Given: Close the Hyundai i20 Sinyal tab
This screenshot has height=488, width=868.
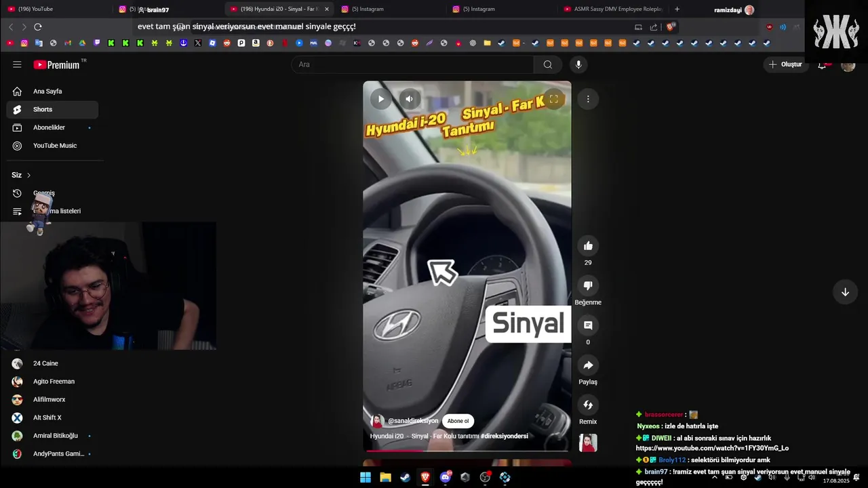Looking at the screenshot, I should coord(327,9).
